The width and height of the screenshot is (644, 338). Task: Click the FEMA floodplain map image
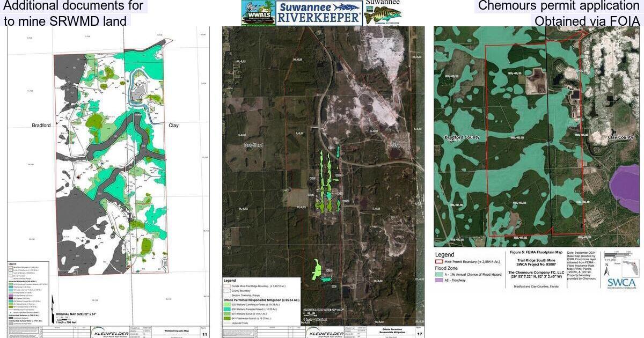click(537, 137)
